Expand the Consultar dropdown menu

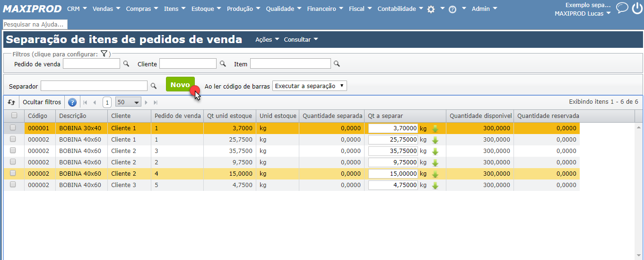(301, 39)
